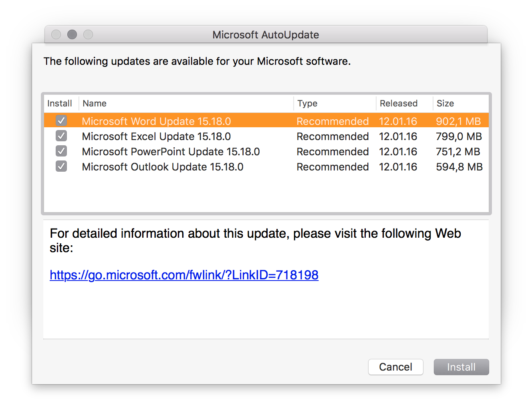Viewport: 532px width, 401px height.
Task: Toggle the Microsoft Outlook Update checkbox
Action: 61,166
